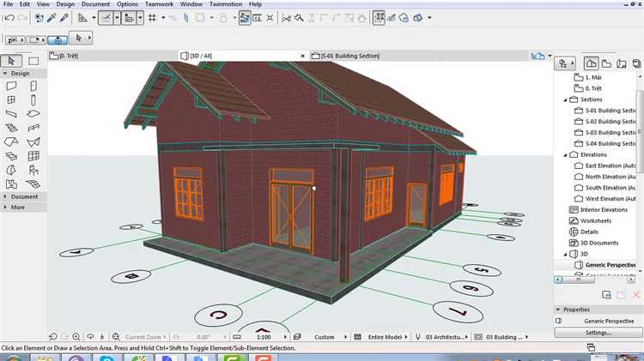Open the Twinmotion menu
This screenshot has width=644, height=361.
click(x=226, y=4)
